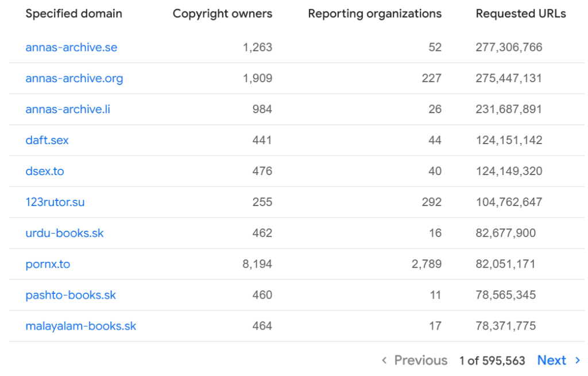Sort by the Reporting organizations column header
588x376 pixels.
click(x=374, y=13)
